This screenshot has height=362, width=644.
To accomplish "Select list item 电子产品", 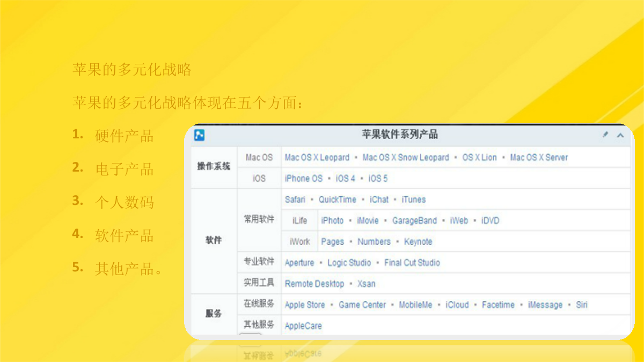I will (x=125, y=169).
